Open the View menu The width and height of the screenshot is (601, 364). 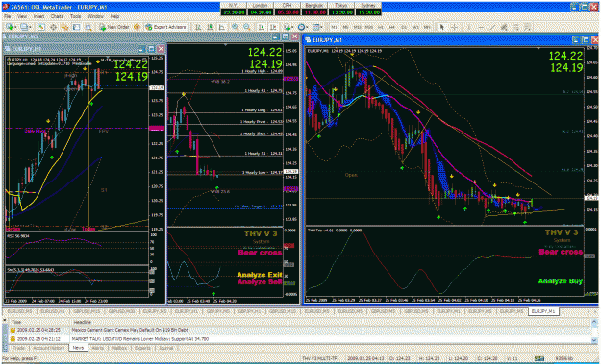point(22,17)
